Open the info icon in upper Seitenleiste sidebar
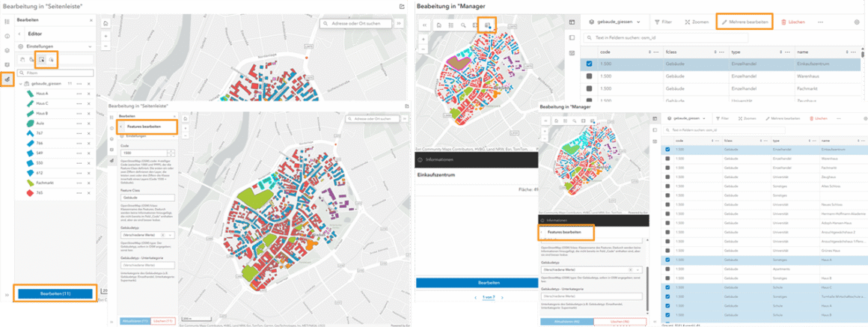 [x=7, y=36]
